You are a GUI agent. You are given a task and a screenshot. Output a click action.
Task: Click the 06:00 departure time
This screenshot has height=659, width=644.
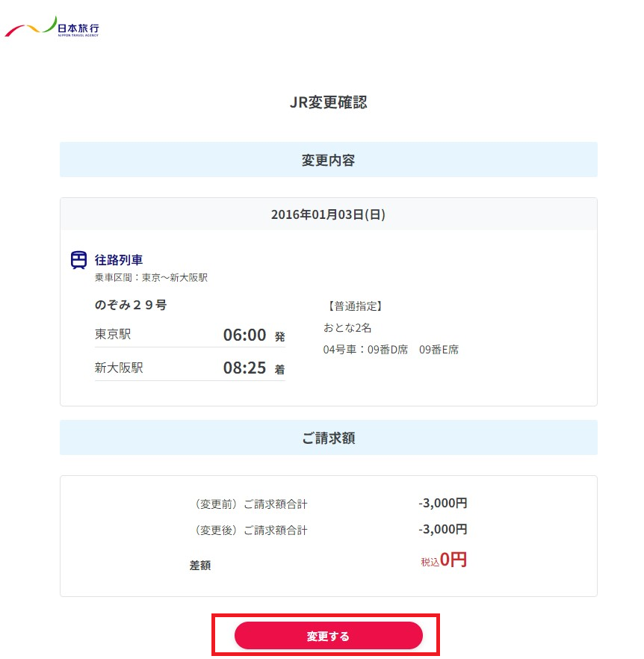click(244, 335)
